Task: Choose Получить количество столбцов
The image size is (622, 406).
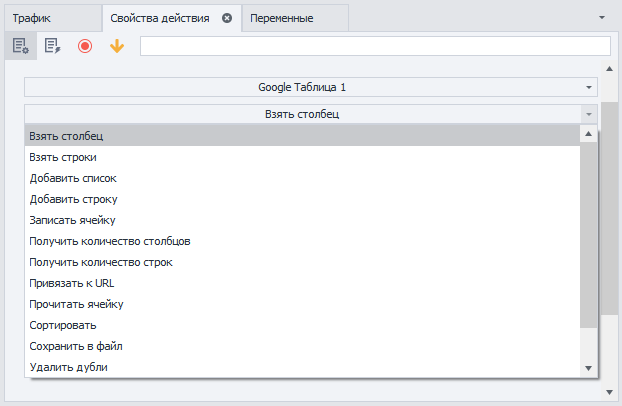Action: pyautogui.click(x=110, y=241)
